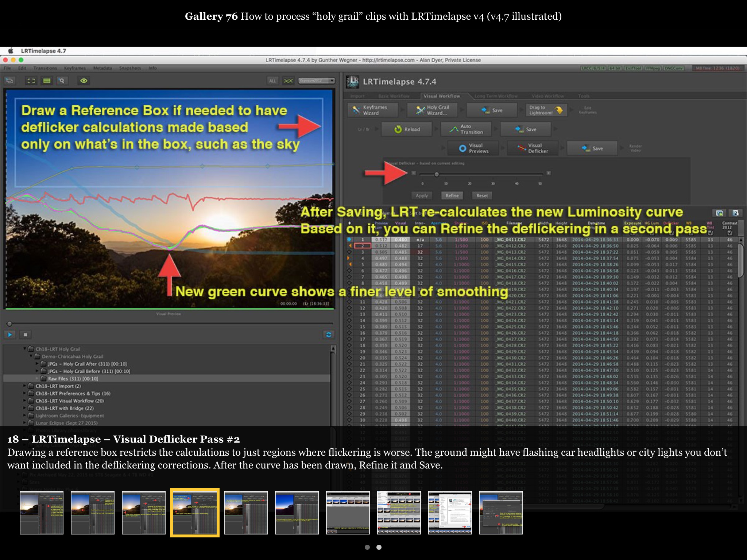Expand the Ch18-LRT Visual Workflow folder

click(25, 401)
